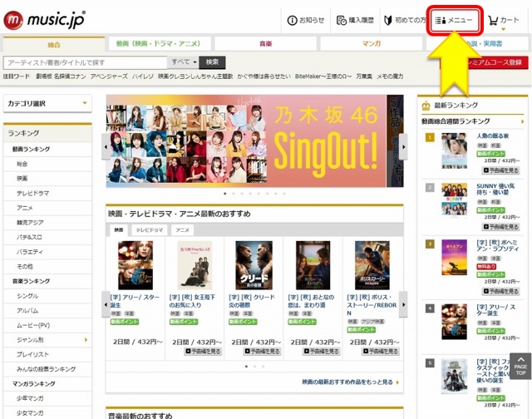Image resolution: width=532 pixels, height=419 pixels.
Task: Open the お知らせ notifications icon
Action: pos(307,21)
